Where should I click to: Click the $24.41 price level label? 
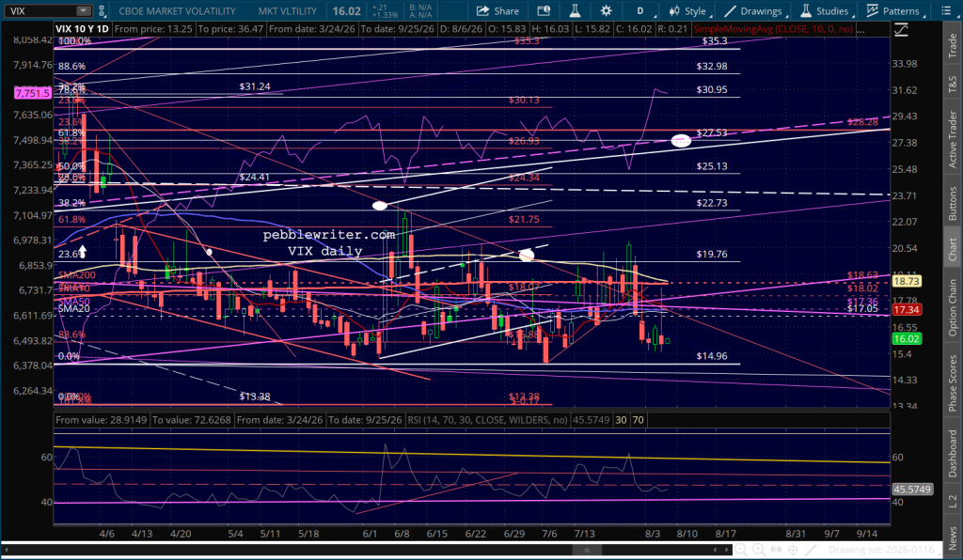pos(254,177)
